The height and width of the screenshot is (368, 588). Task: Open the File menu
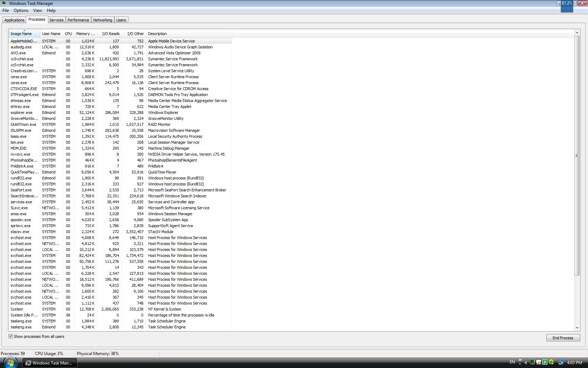click(x=6, y=11)
